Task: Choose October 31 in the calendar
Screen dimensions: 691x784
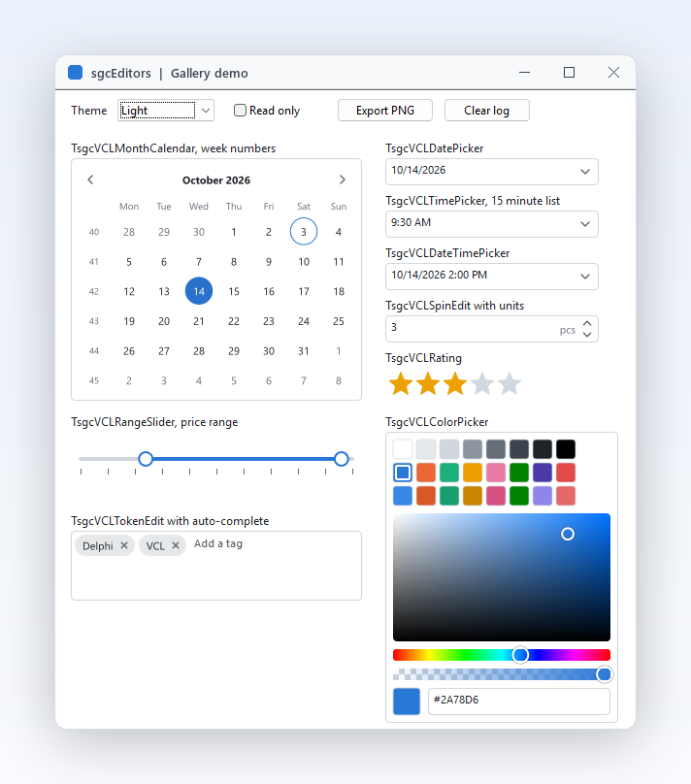Action: coord(304,351)
